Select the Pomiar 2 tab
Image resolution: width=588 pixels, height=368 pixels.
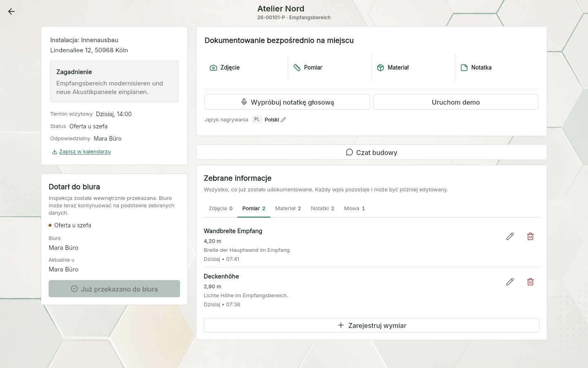click(x=254, y=209)
